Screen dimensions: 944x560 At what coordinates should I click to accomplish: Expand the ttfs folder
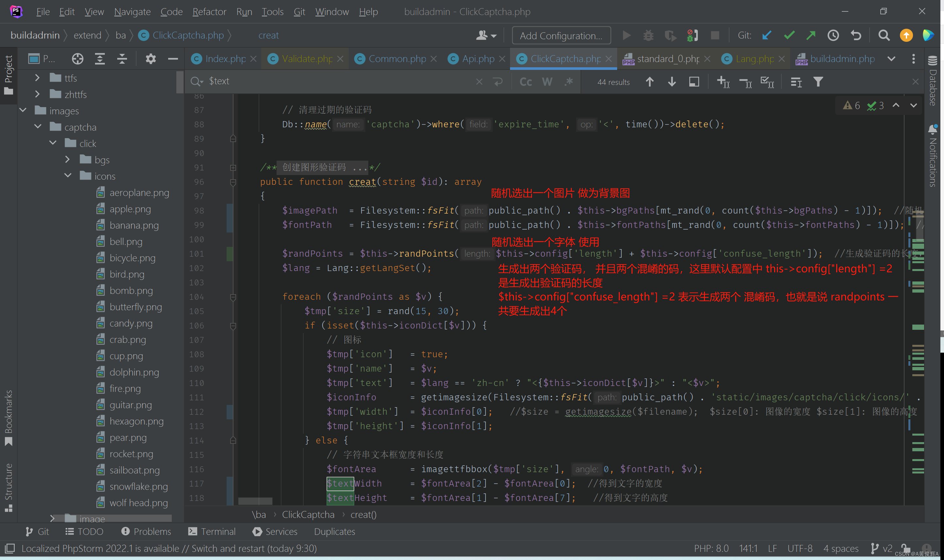pyautogui.click(x=37, y=78)
